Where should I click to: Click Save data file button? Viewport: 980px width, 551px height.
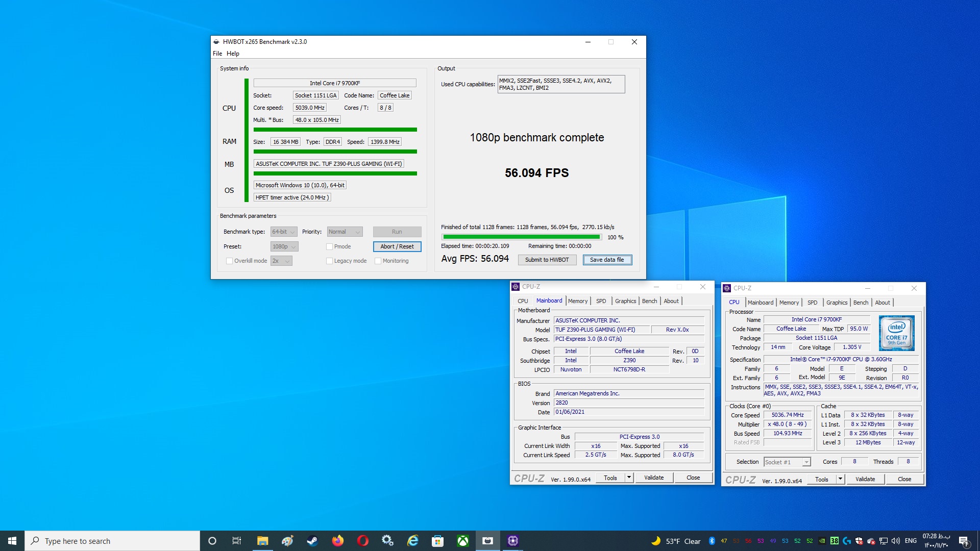coord(607,260)
